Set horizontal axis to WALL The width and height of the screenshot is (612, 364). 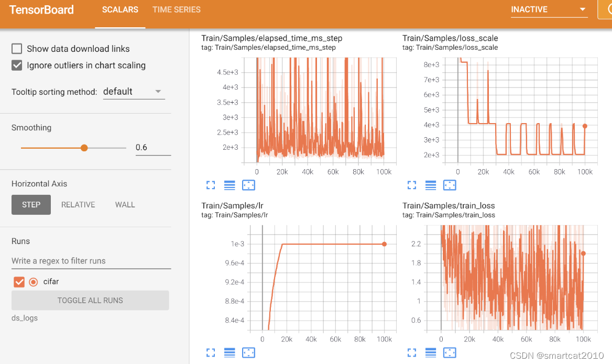pos(125,205)
